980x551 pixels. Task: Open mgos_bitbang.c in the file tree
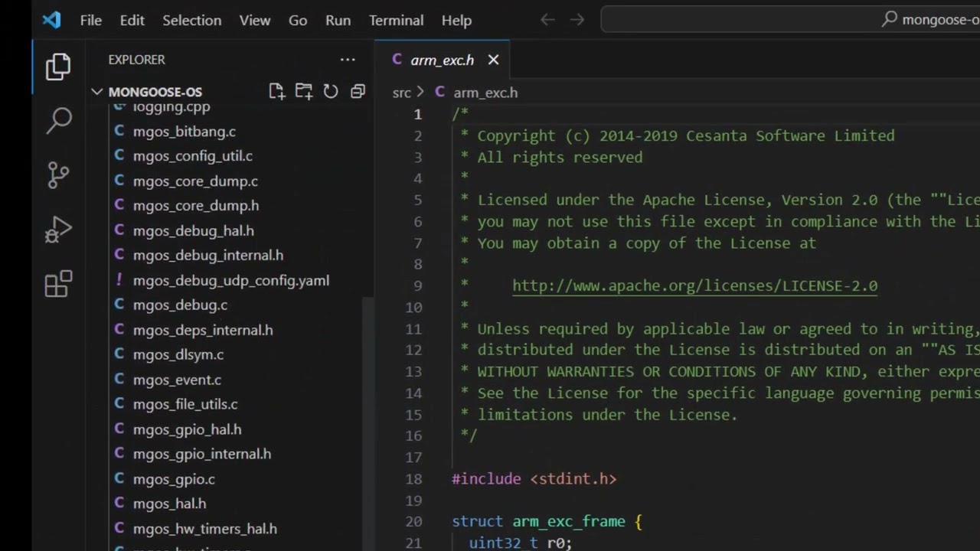(x=185, y=132)
